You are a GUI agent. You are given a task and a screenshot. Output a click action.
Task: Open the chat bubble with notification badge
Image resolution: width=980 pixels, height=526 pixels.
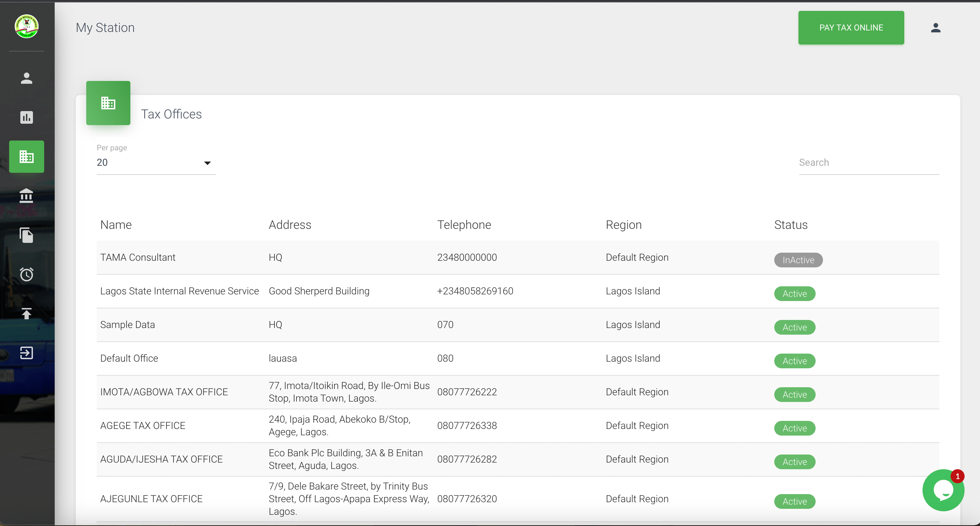pyautogui.click(x=943, y=490)
